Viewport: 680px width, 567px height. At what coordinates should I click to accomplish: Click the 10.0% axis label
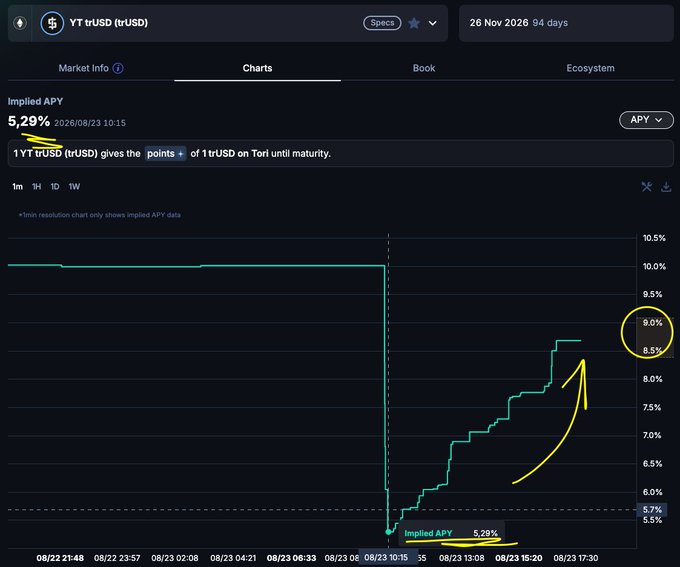coord(654,266)
